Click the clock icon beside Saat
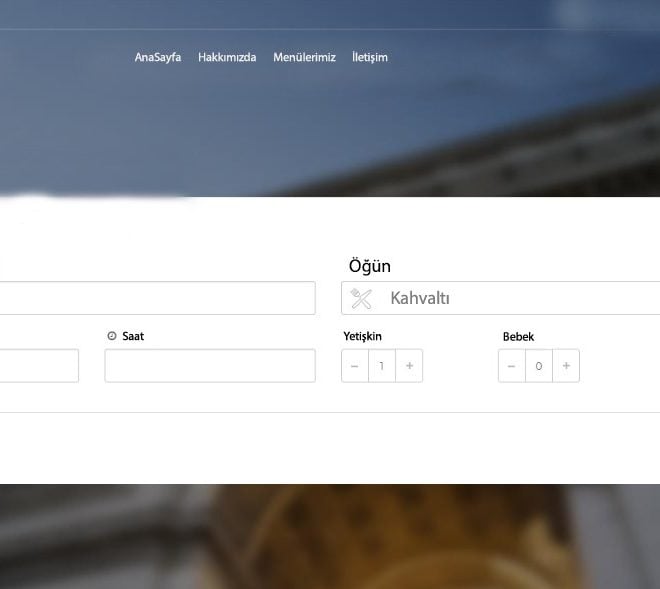 coord(112,336)
